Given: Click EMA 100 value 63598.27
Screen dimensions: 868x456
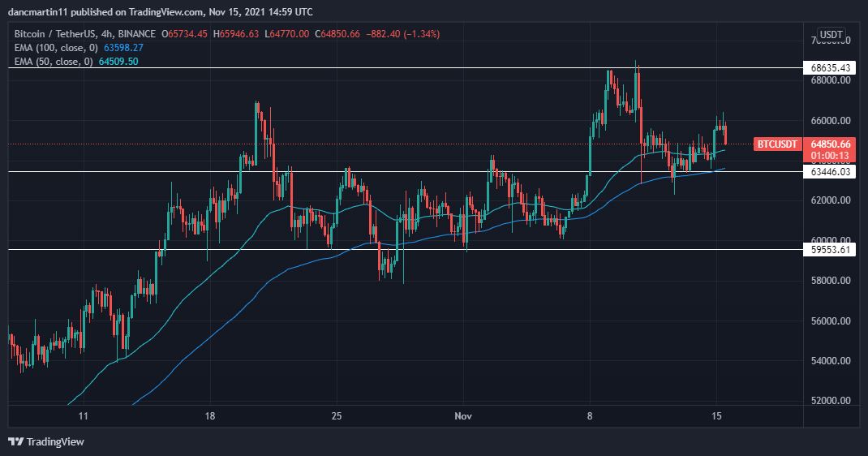Looking at the screenshot, I should point(123,48).
